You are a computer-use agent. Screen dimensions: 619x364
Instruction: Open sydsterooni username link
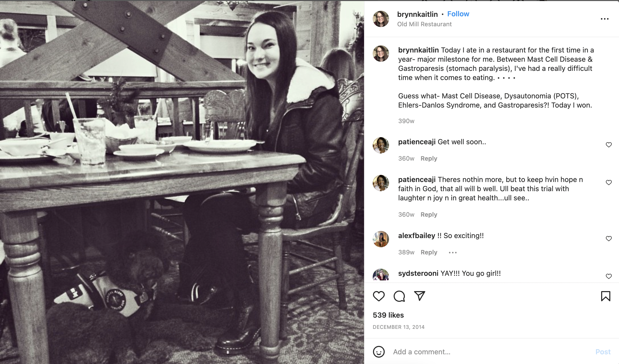418,274
